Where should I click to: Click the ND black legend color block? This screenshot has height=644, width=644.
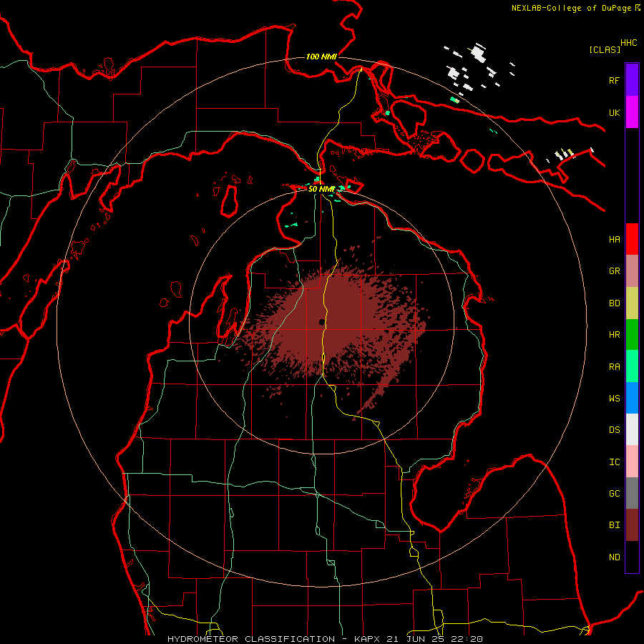(632, 557)
